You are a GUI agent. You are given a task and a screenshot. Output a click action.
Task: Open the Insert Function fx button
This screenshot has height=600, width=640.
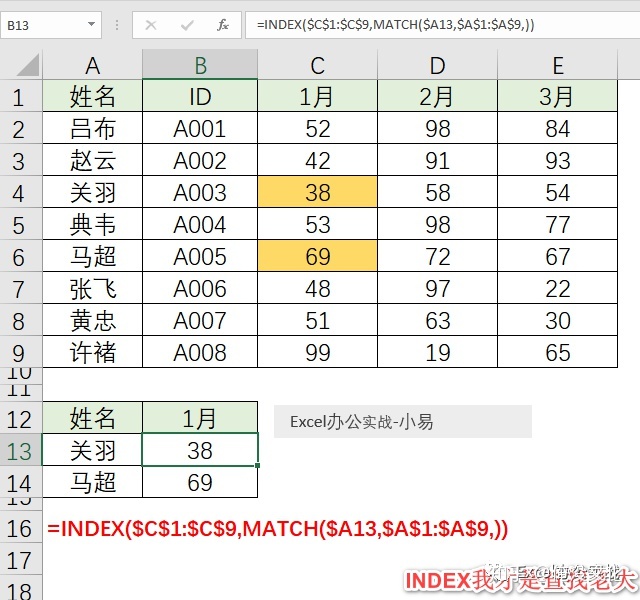coord(223,25)
